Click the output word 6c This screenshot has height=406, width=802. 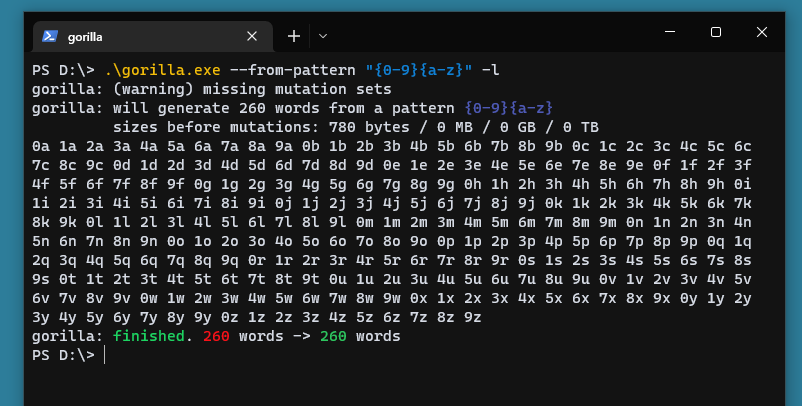click(743, 147)
